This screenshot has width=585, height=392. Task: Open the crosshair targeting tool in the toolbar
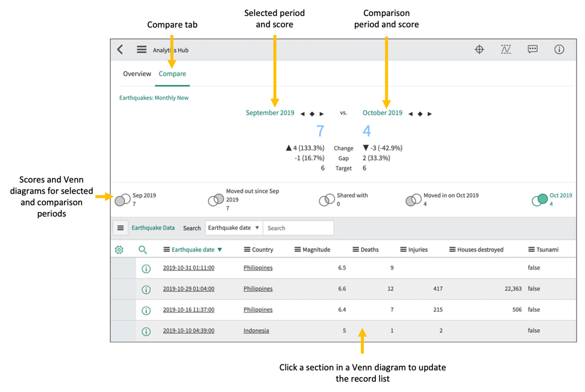pos(479,50)
